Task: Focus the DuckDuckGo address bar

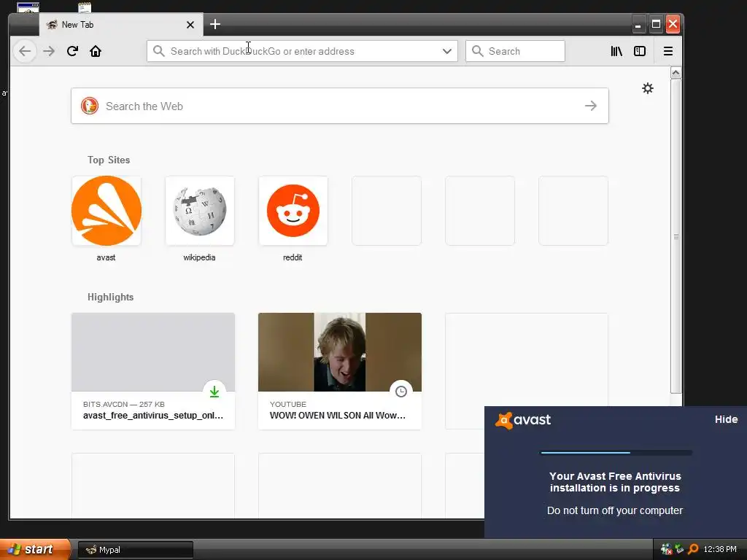Action: pyautogui.click(x=302, y=51)
